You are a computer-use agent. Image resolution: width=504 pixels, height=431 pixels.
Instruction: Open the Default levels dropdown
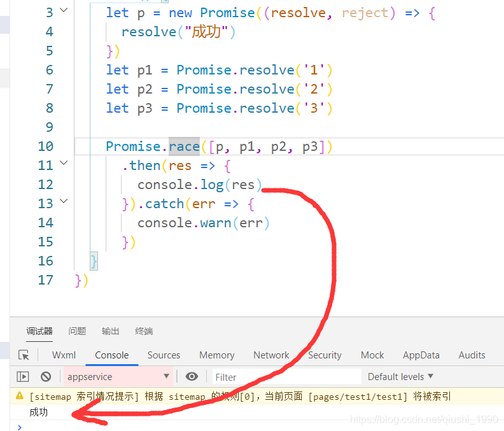tap(400, 377)
